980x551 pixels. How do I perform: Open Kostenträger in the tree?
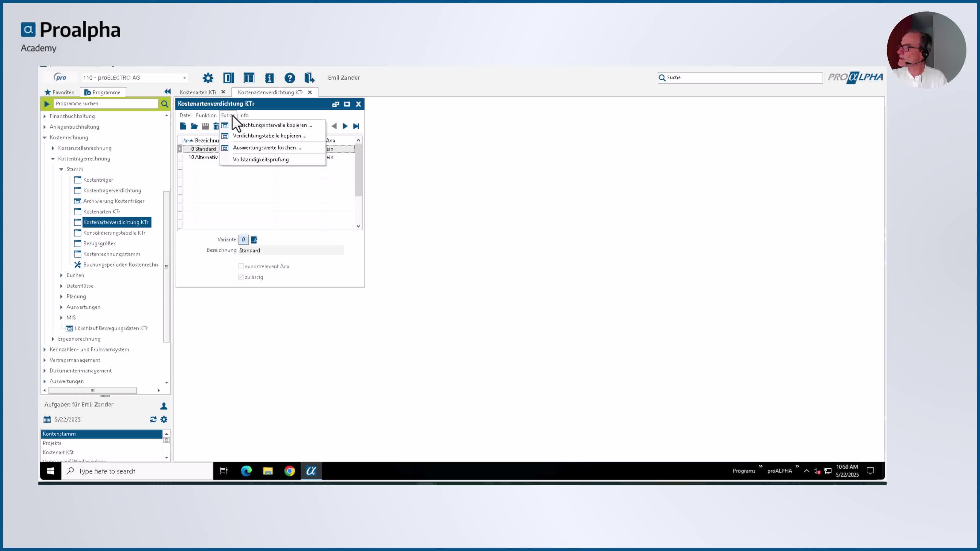(x=98, y=180)
